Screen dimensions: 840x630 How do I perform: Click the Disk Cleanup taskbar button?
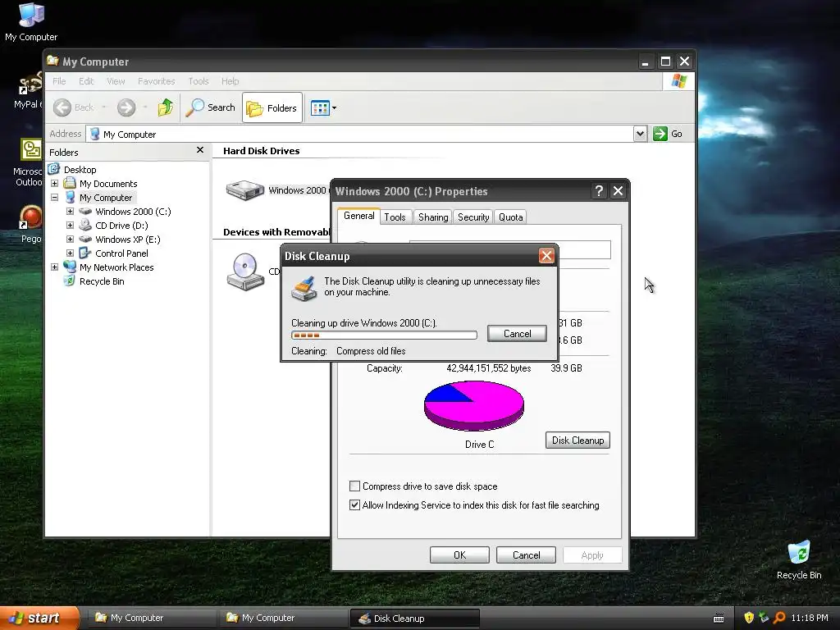[414, 619]
